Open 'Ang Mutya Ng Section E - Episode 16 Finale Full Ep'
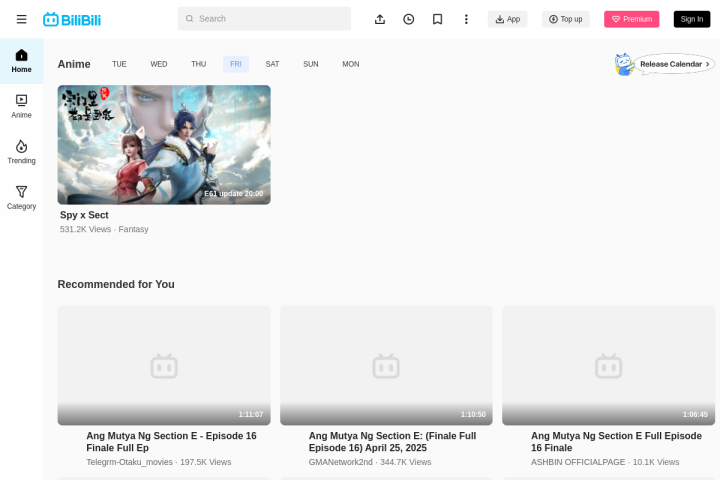Image resolution: width=720 pixels, height=480 pixels. 171,442
